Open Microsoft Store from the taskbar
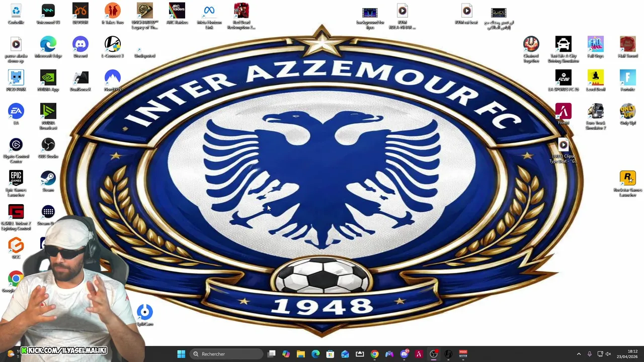This screenshot has height=362, width=644. point(330,354)
